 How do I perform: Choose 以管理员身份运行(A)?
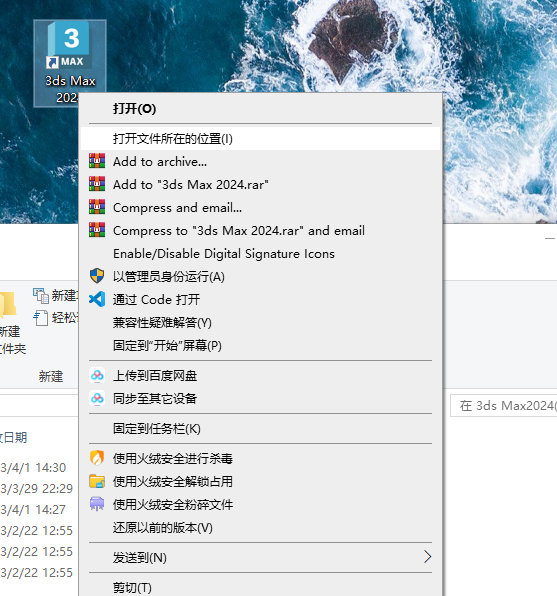click(260, 276)
